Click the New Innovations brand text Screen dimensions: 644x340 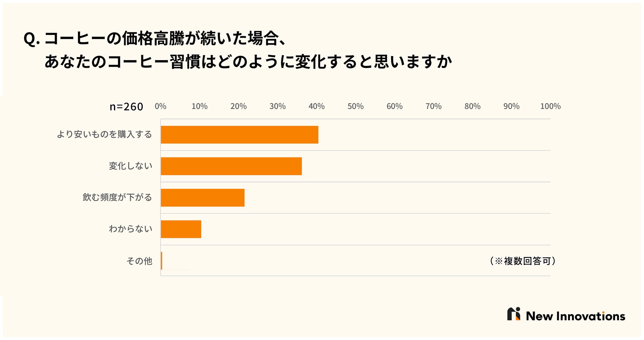575,316
